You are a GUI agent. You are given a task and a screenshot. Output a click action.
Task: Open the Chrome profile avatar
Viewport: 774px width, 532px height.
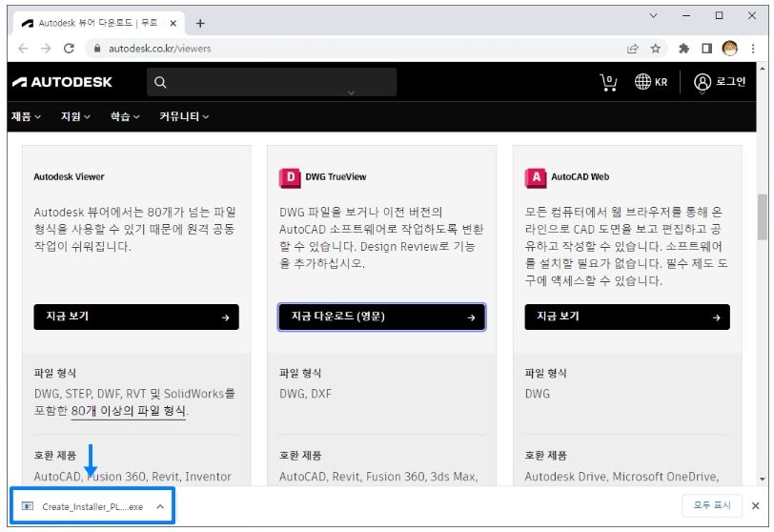click(x=729, y=49)
